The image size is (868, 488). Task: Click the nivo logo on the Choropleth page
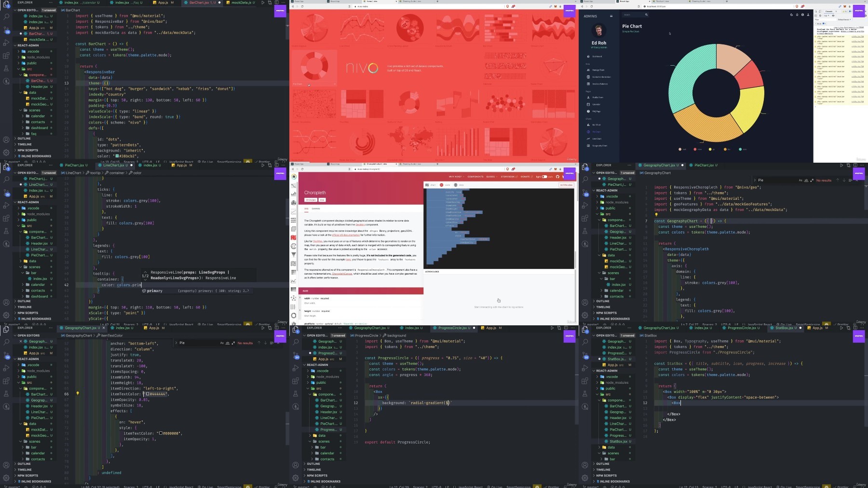(294, 177)
